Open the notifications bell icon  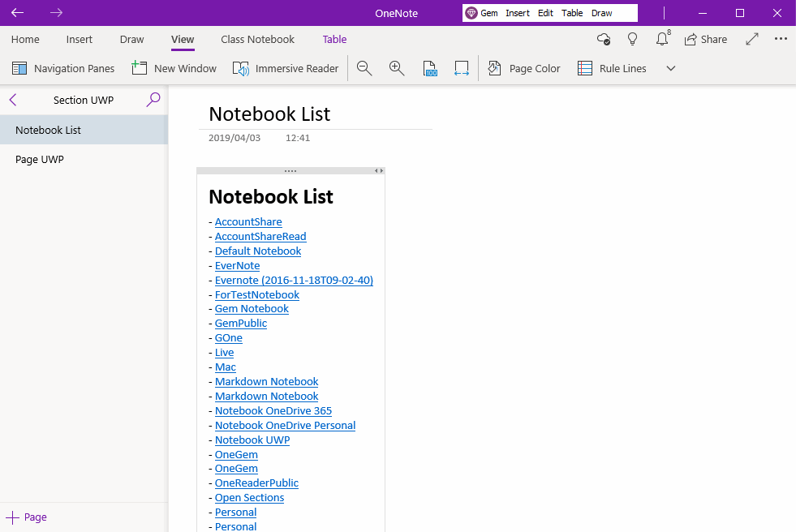coord(662,39)
